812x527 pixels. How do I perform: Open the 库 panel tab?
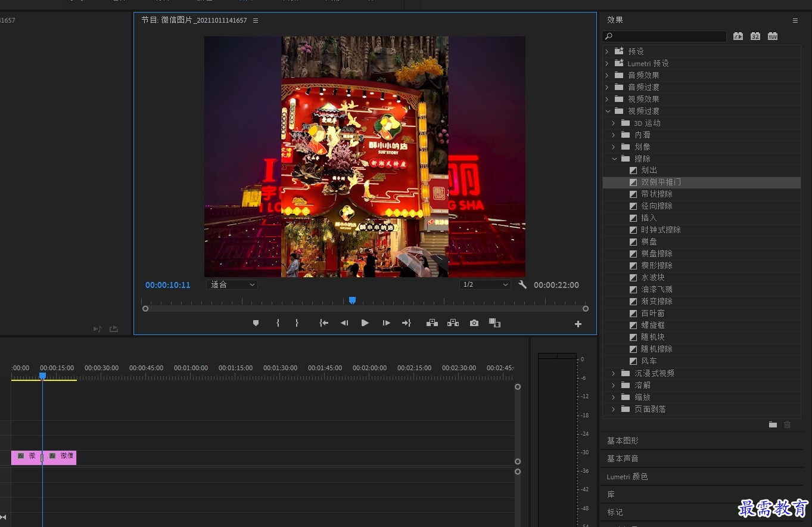[611, 494]
